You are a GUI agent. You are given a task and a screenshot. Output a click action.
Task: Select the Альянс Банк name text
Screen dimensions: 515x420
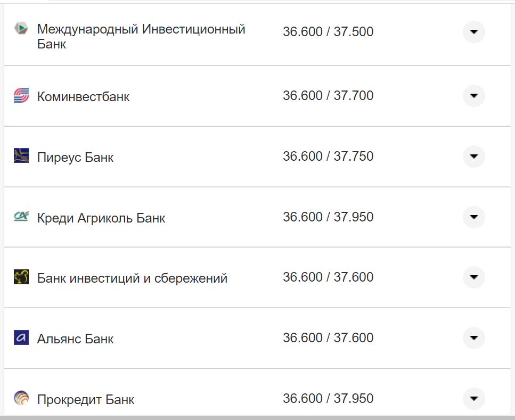(75, 337)
